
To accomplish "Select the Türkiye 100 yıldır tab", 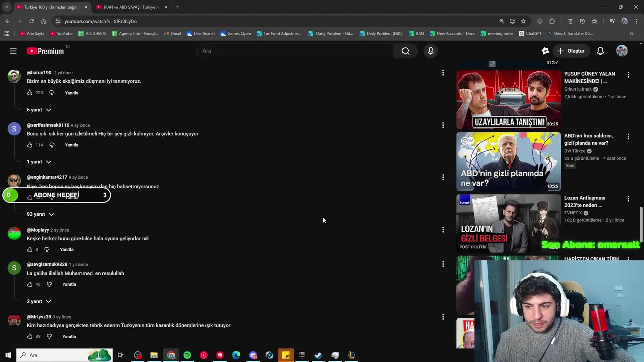I will [51, 7].
